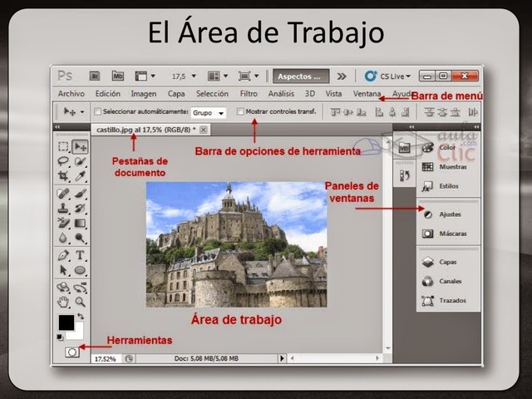Select the Ellipse shape tool
Viewport: 532px width, 399px height.
pos(81,270)
